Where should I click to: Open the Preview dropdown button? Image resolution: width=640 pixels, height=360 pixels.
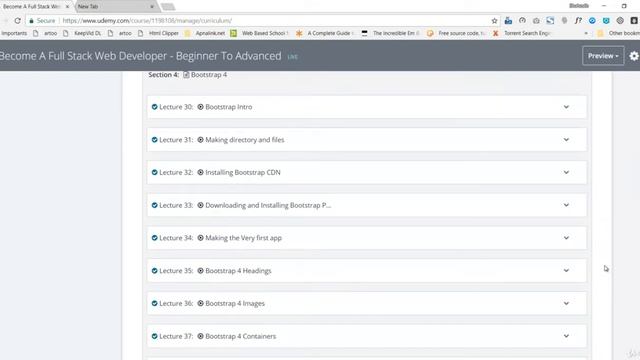pos(603,56)
